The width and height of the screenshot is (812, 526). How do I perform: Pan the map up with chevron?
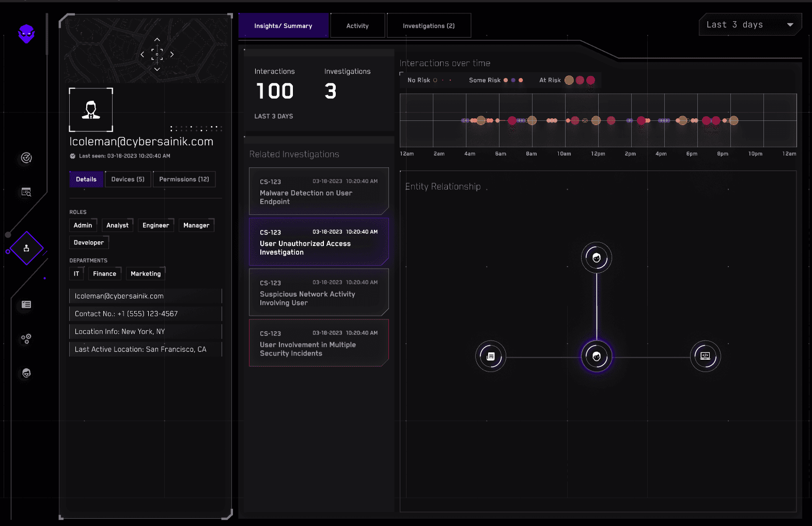(157, 40)
